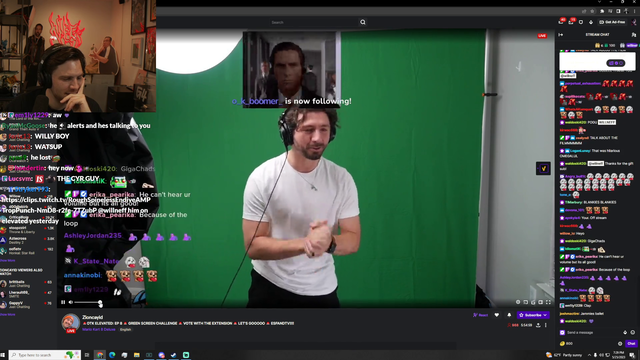This screenshot has width=640, height=360.
Task: Unfollow using the heart button
Action: click(497, 315)
